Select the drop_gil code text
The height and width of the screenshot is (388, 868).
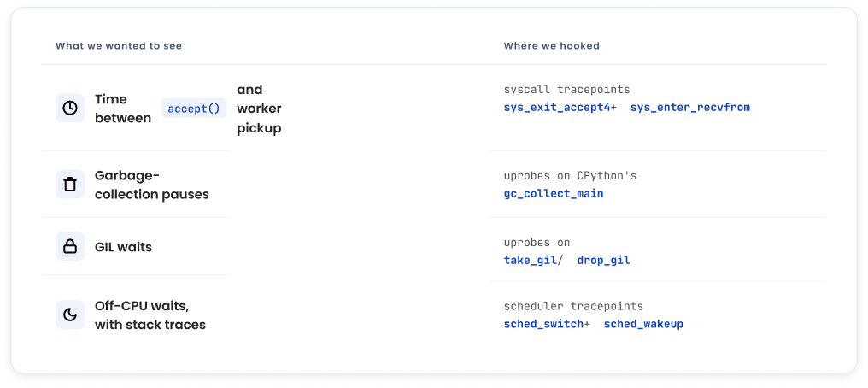(604, 260)
